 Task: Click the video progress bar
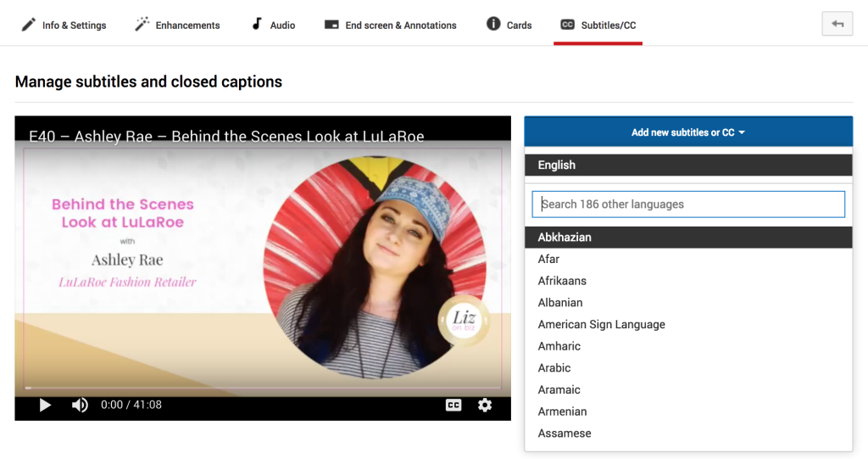263,388
